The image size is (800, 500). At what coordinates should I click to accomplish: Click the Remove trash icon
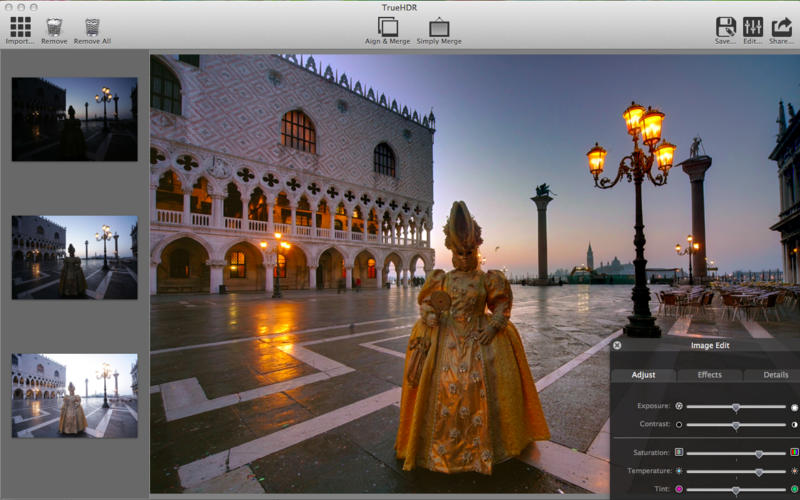point(54,27)
